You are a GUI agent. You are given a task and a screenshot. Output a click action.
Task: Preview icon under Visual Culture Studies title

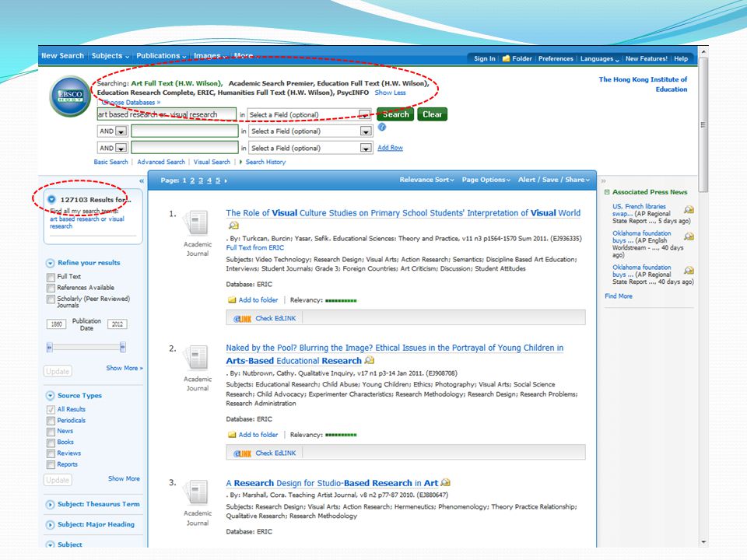[233, 226]
